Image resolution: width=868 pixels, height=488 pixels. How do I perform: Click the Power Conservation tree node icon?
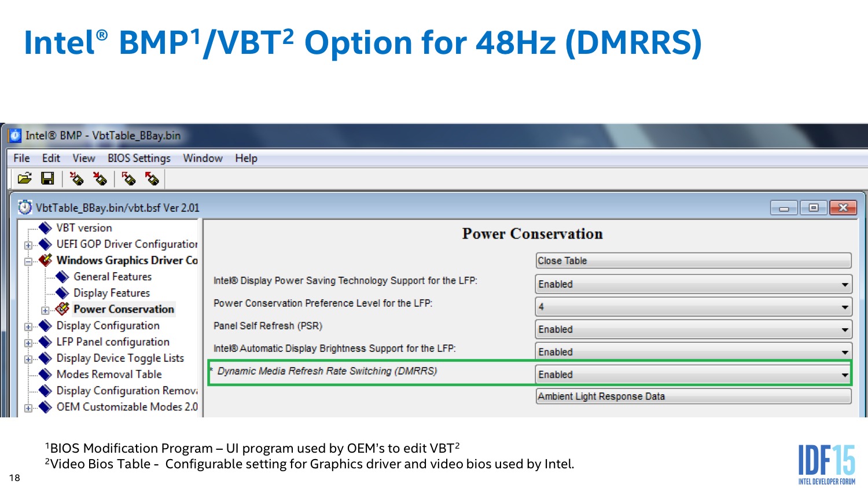click(x=62, y=309)
